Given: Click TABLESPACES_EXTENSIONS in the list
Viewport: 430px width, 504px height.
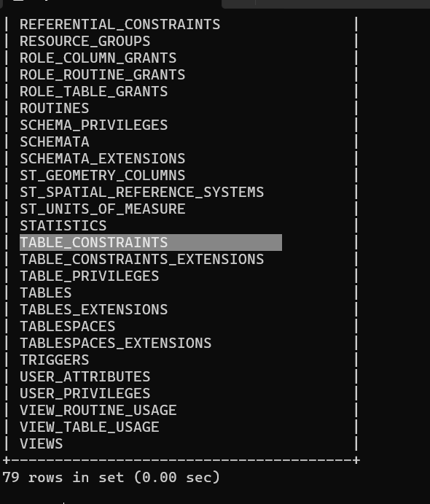Looking at the screenshot, I should tap(116, 343).
